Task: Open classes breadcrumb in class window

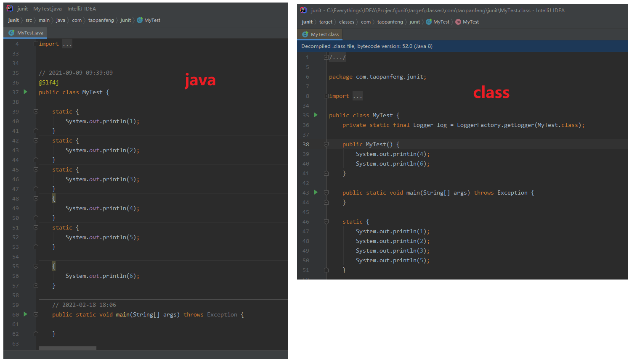Action: [x=347, y=22]
